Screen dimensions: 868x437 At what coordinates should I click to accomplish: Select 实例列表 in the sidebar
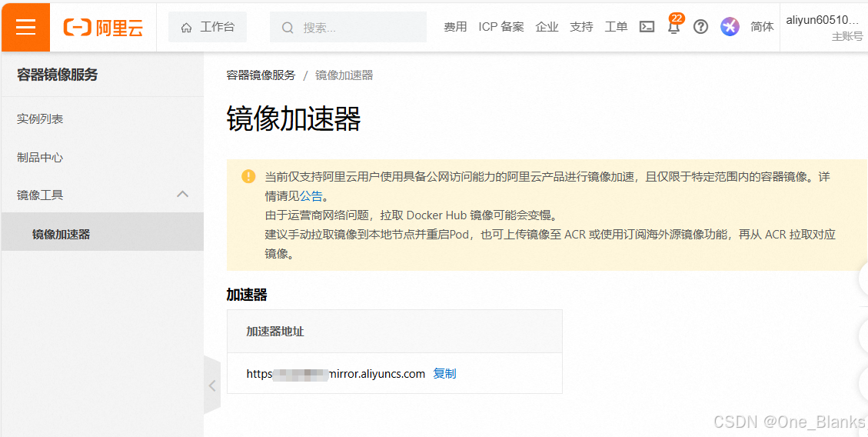point(102,119)
